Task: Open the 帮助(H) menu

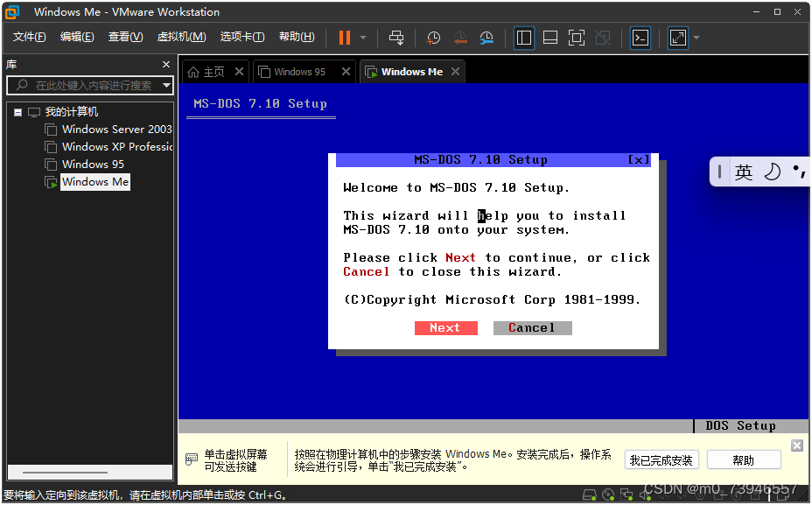Action: click(x=297, y=37)
